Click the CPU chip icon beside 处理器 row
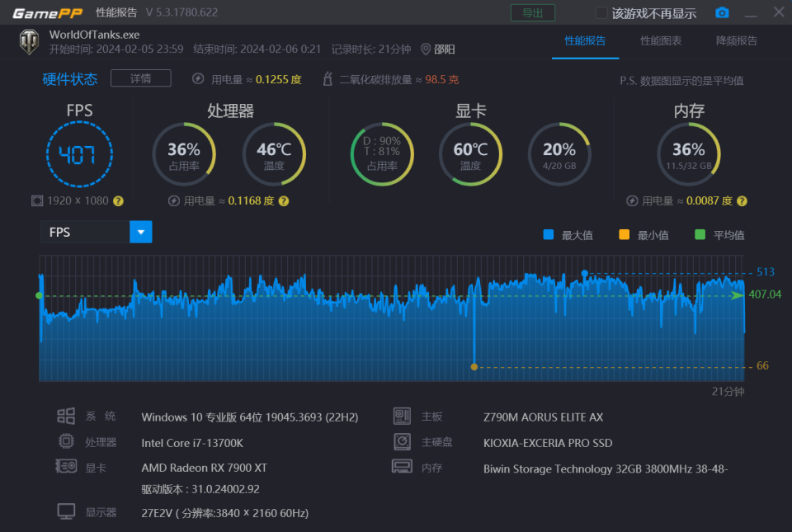 [x=66, y=441]
